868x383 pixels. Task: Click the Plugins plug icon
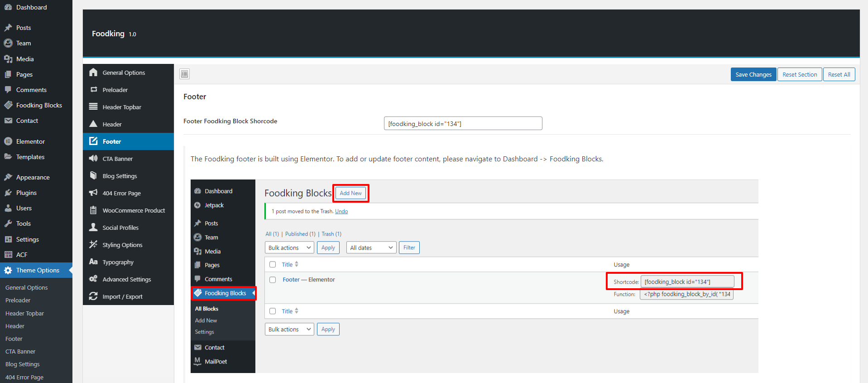[x=8, y=193]
